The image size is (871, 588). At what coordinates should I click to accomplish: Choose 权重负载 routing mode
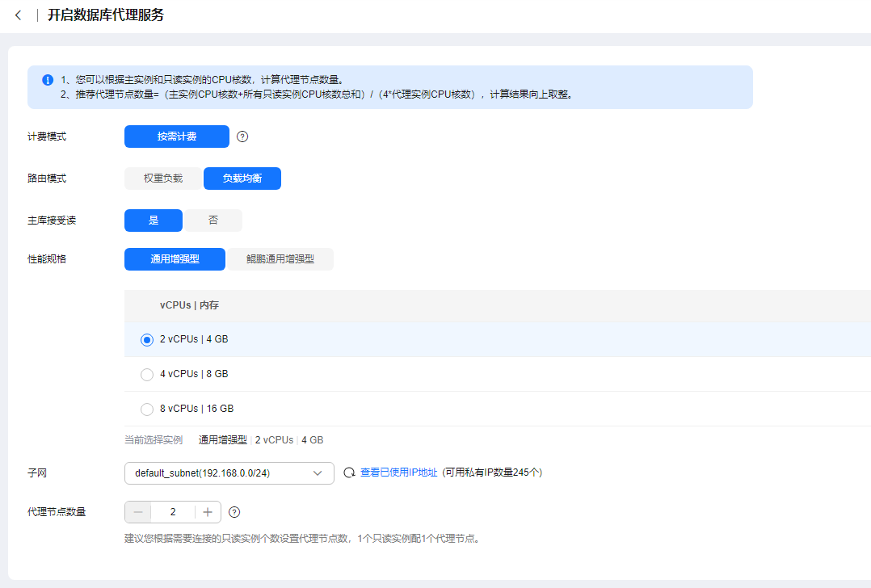pyautogui.click(x=163, y=178)
